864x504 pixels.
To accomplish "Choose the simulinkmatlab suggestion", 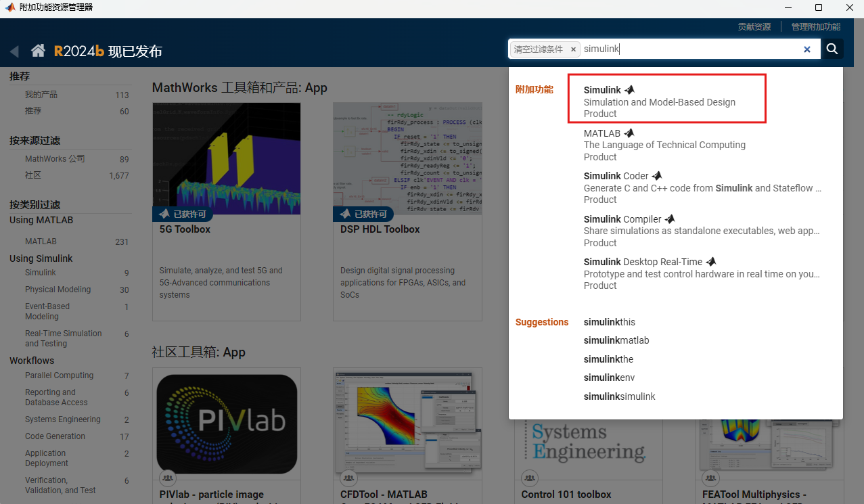I will click(x=616, y=340).
